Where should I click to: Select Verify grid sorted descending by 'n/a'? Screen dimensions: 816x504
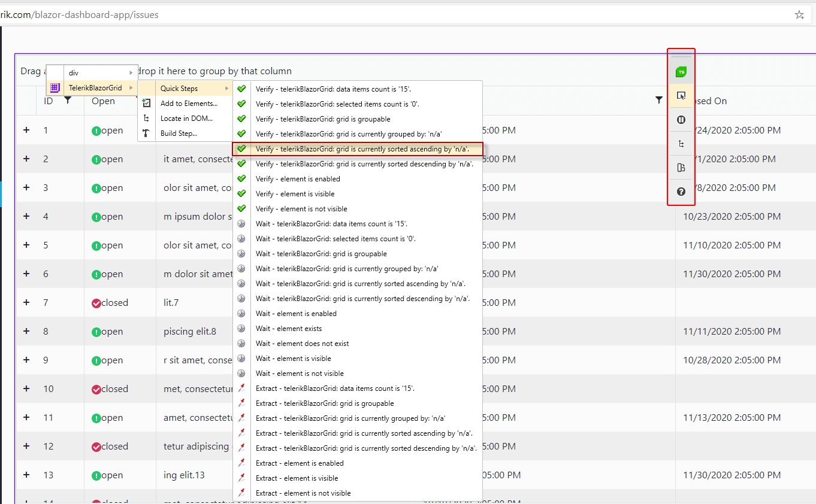point(358,163)
